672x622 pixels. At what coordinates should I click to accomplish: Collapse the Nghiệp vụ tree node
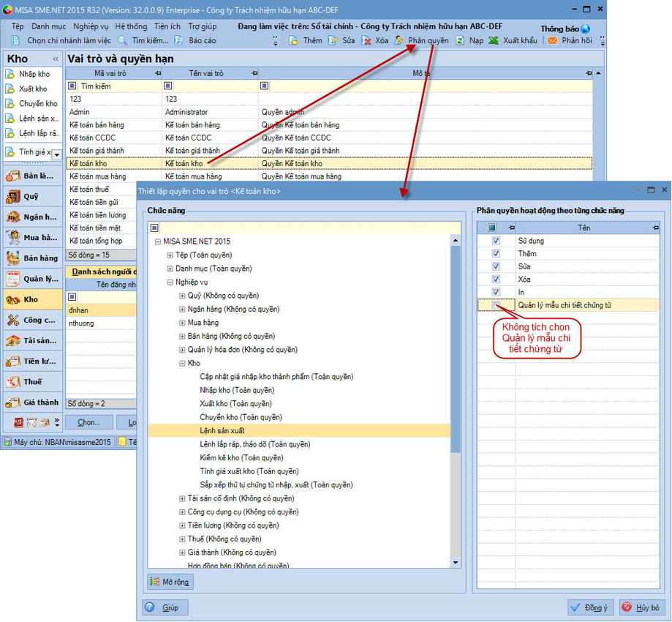[170, 282]
